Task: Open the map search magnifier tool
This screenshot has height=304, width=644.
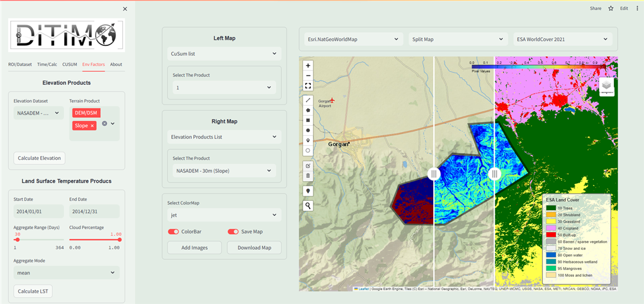Action: tap(308, 206)
